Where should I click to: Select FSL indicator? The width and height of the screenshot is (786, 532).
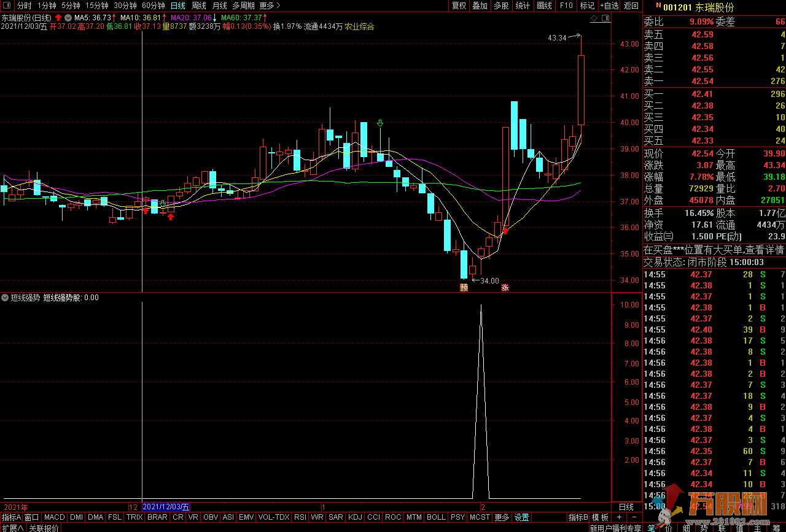(x=115, y=517)
